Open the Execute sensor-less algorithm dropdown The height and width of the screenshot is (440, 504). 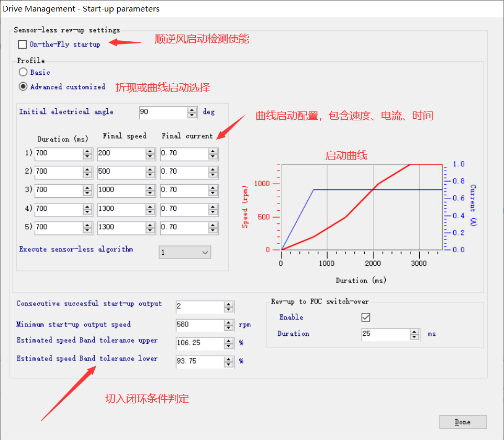(185, 252)
